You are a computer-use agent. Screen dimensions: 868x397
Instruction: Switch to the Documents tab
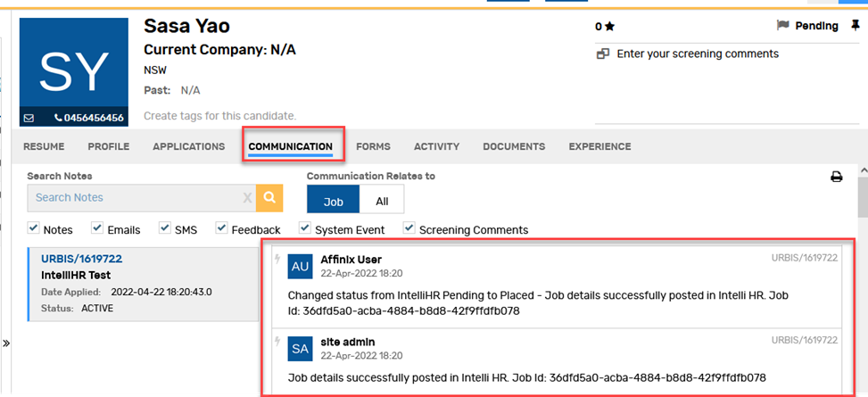514,146
